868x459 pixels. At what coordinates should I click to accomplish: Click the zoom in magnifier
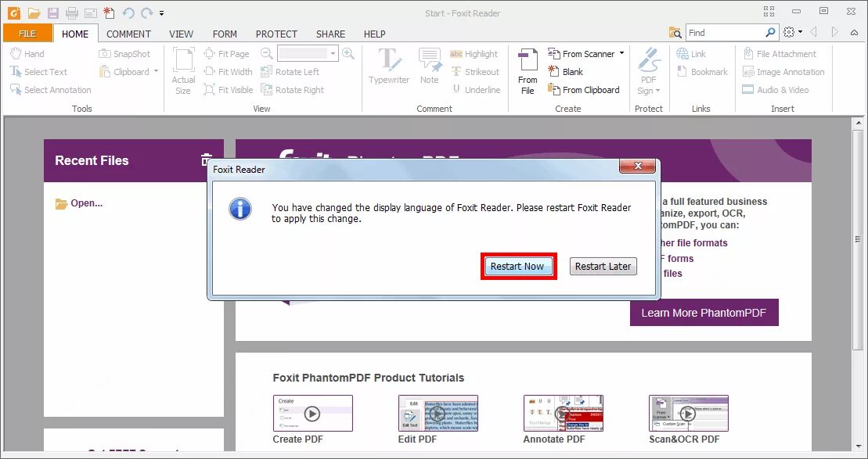pyautogui.click(x=348, y=54)
